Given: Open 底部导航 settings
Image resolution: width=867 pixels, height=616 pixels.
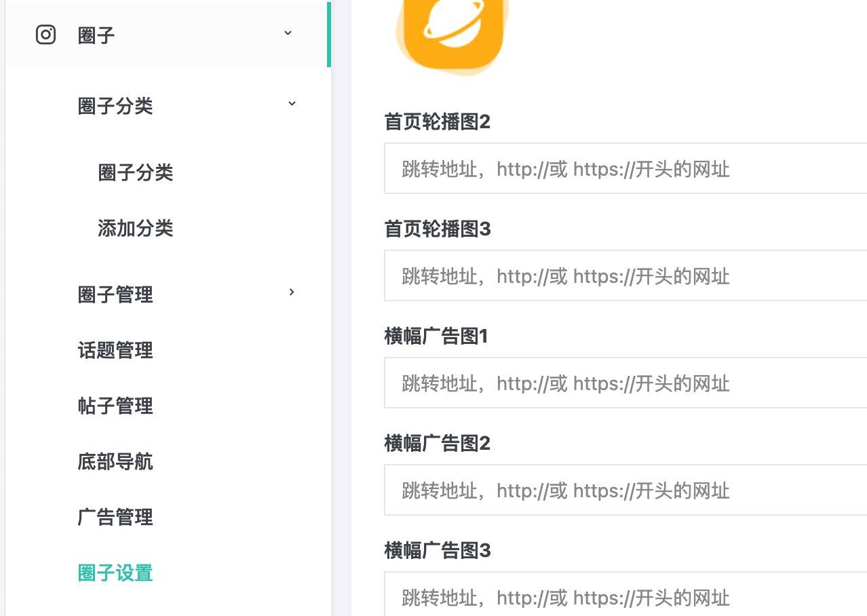Looking at the screenshot, I should click(115, 462).
